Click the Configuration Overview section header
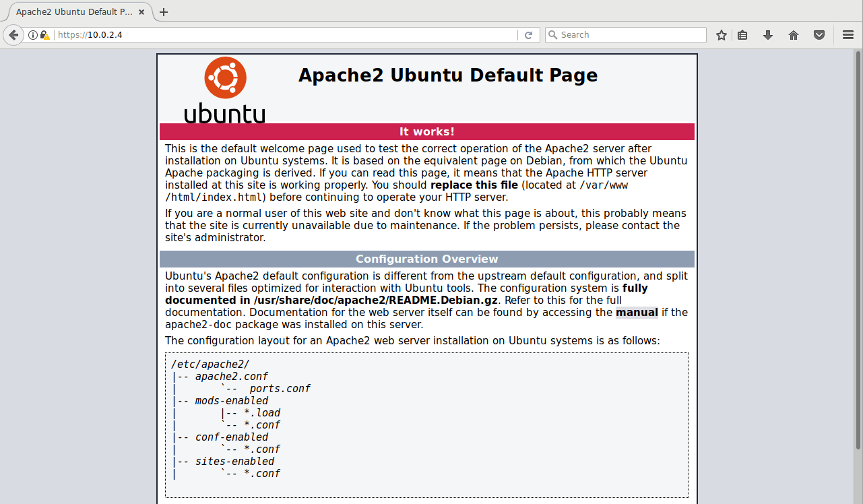Screen dimensions: 863x504 426,259
